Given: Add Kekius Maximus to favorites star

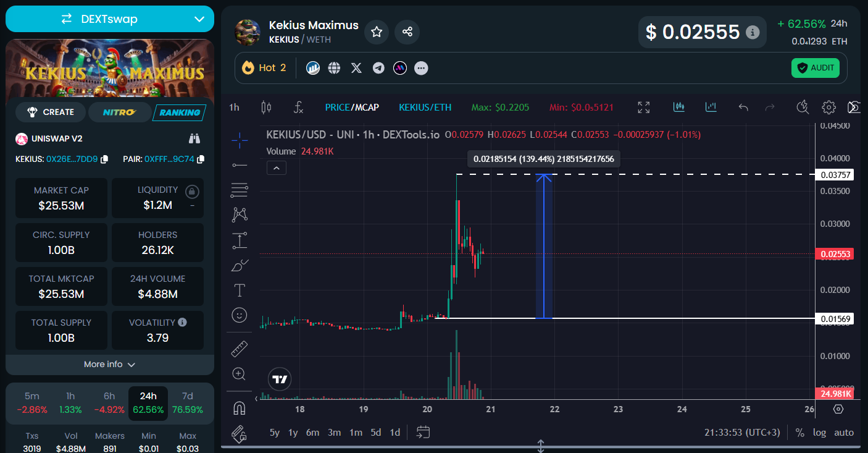Looking at the screenshot, I should [376, 32].
